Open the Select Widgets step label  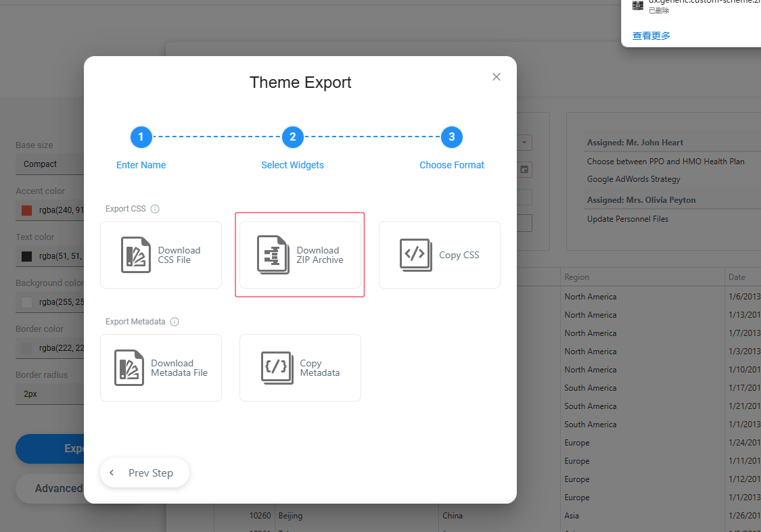[293, 165]
